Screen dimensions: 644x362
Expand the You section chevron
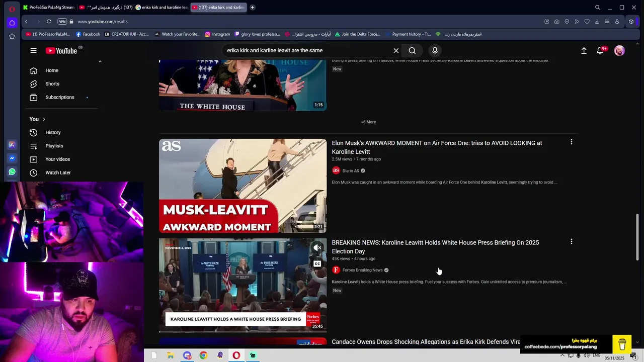tap(44, 119)
